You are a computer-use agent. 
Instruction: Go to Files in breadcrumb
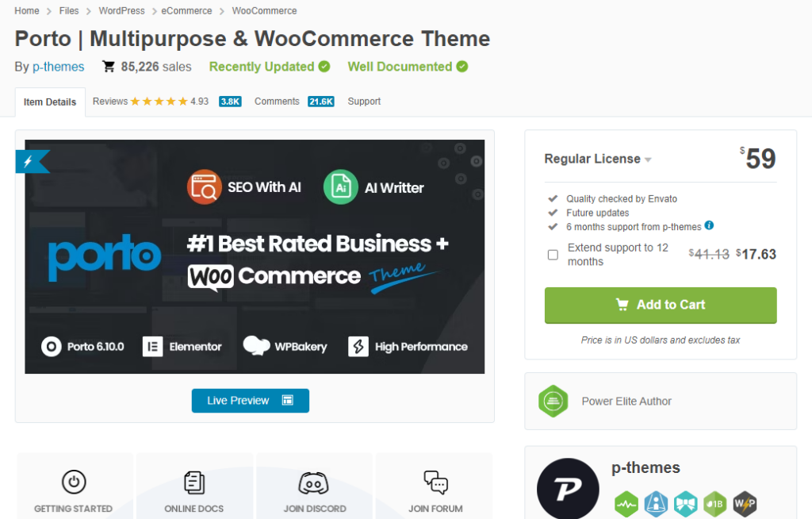coord(69,10)
